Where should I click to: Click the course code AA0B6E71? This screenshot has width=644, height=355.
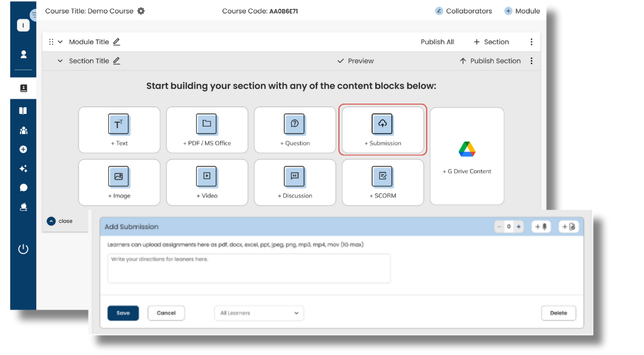[x=284, y=11]
